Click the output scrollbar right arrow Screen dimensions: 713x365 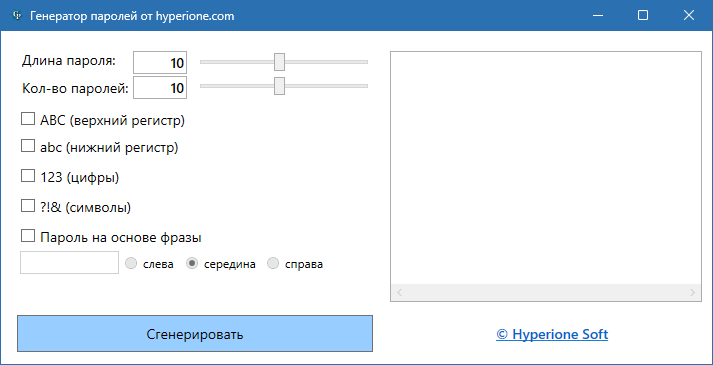[693, 292]
